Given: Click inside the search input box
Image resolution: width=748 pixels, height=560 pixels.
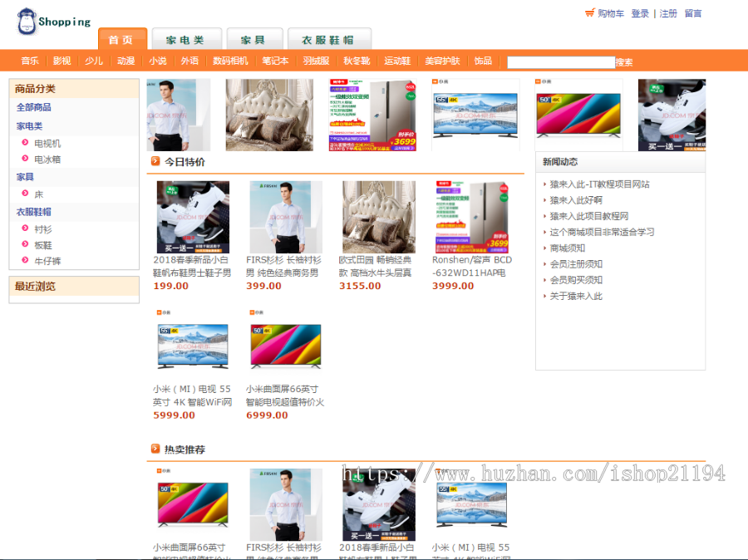Looking at the screenshot, I should pos(561,60).
